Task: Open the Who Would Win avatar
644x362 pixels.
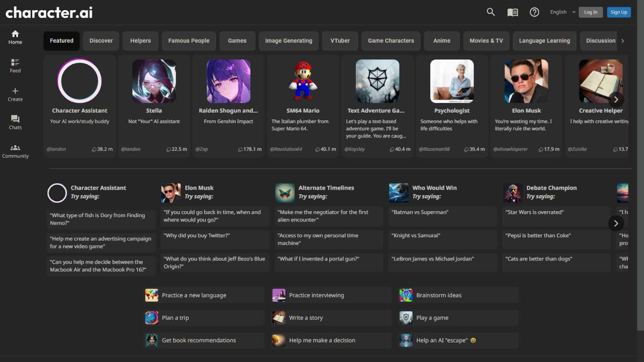Action: pos(399,193)
